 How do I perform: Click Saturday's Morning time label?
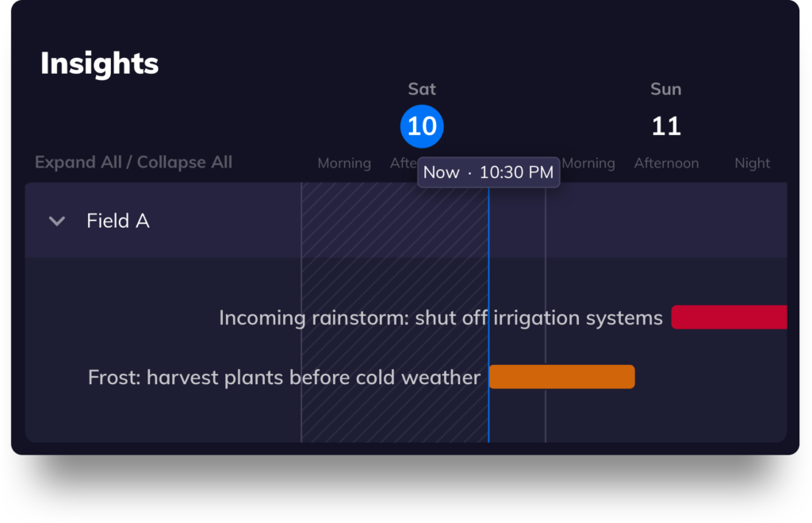(x=344, y=163)
